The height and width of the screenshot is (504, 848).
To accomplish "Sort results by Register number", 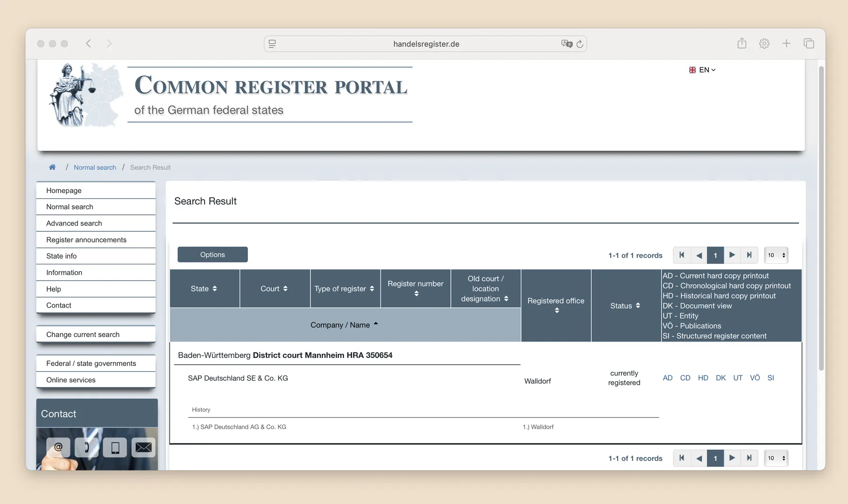I will [x=416, y=289].
